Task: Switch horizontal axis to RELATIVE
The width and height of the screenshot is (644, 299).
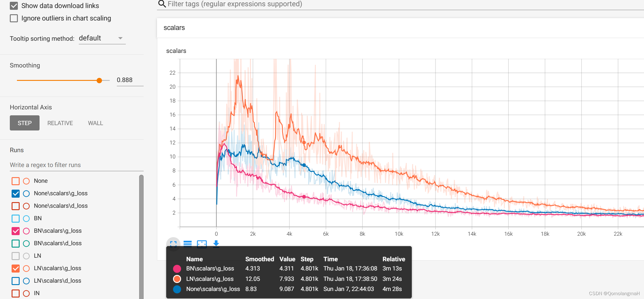Action: pyautogui.click(x=60, y=123)
